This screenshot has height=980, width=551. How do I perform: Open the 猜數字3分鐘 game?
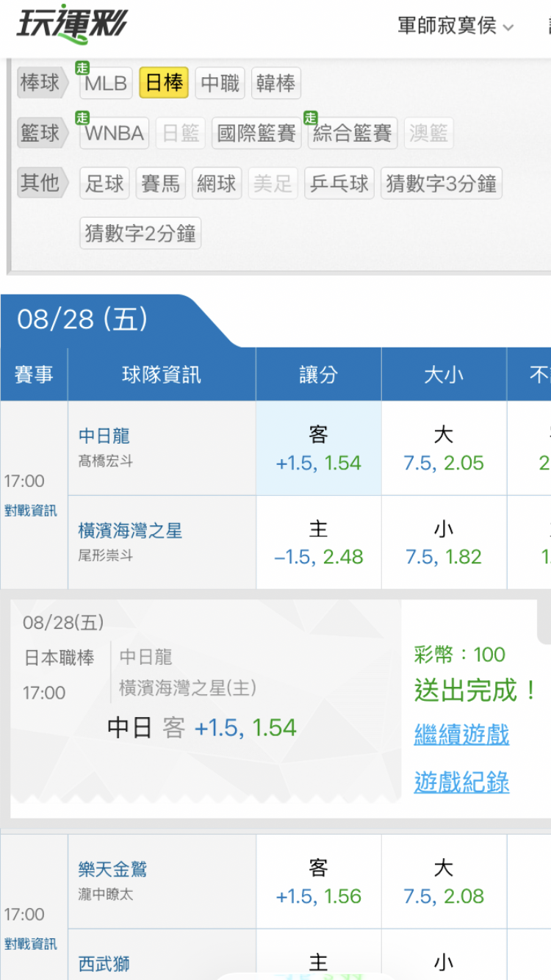(442, 183)
